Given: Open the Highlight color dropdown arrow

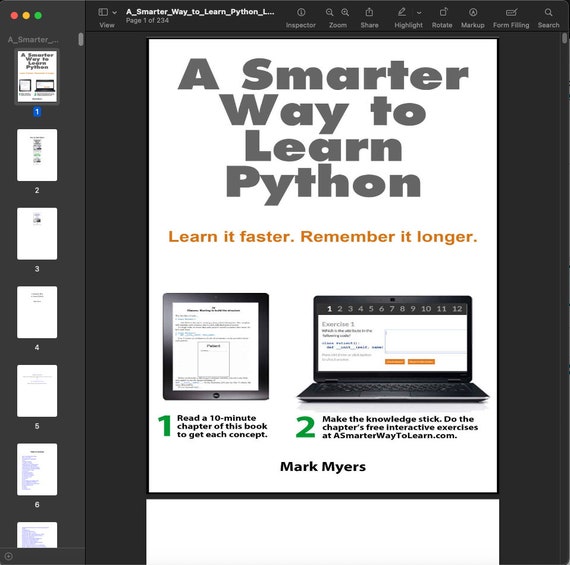Looking at the screenshot, I should (419, 12).
